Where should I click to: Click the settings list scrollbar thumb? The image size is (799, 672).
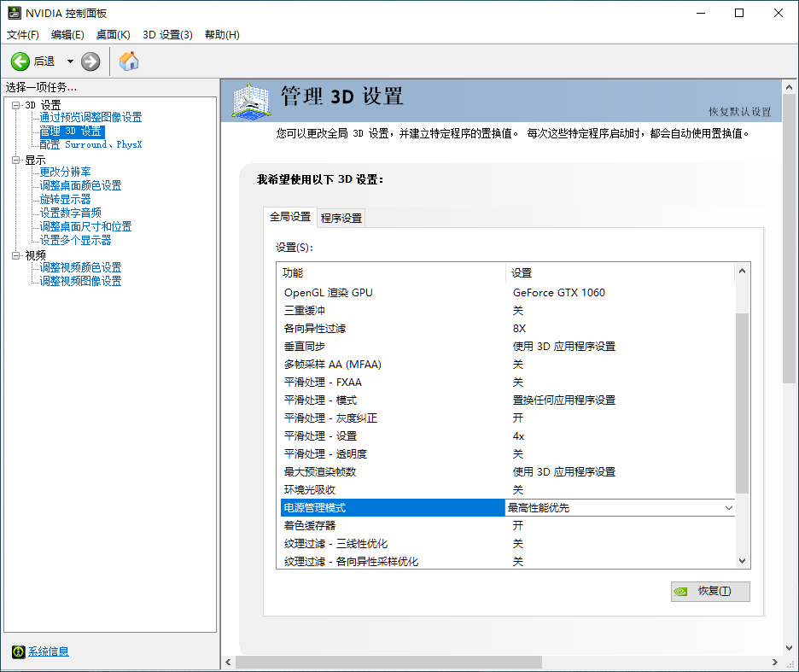(743, 403)
